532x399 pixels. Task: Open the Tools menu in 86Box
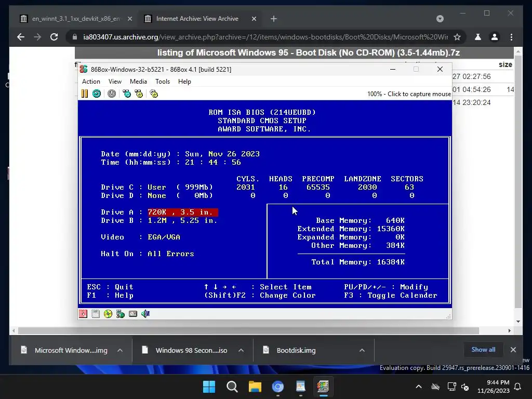coord(163,82)
